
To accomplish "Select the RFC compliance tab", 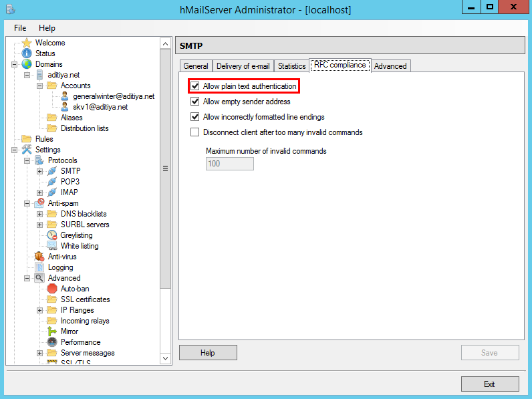I will (340, 65).
